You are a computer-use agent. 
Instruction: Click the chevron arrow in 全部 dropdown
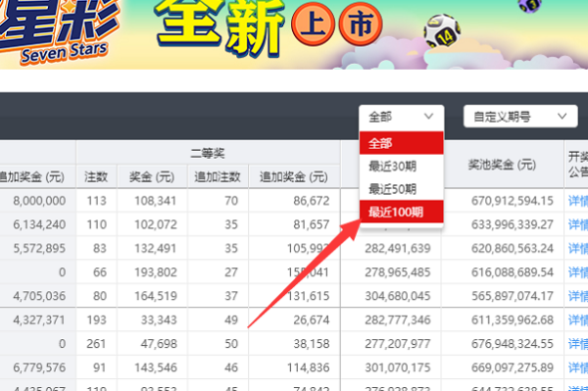click(428, 117)
